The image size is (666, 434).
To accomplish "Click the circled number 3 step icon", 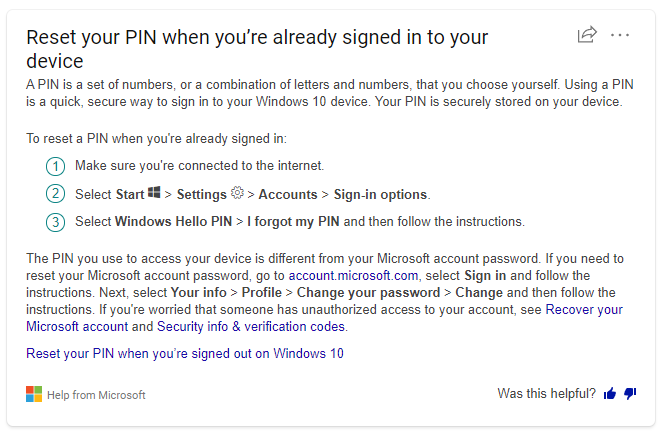I will coord(55,222).
